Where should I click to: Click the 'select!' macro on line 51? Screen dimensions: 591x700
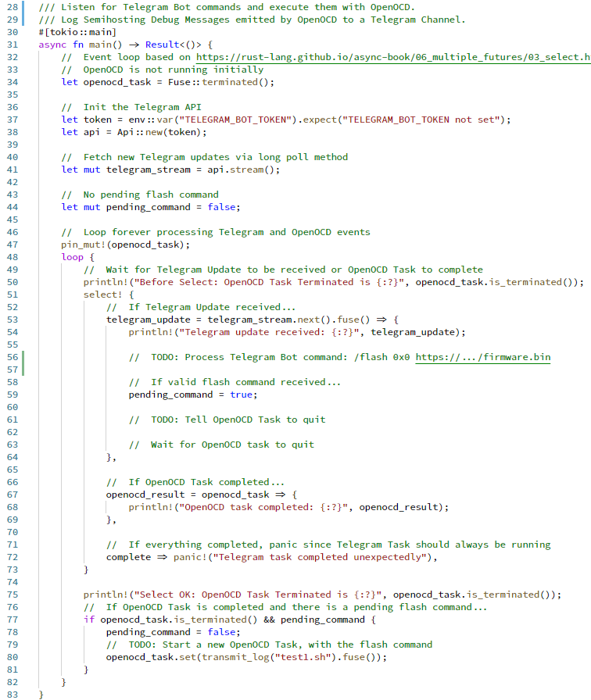pyautogui.click(x=102, y=295)
